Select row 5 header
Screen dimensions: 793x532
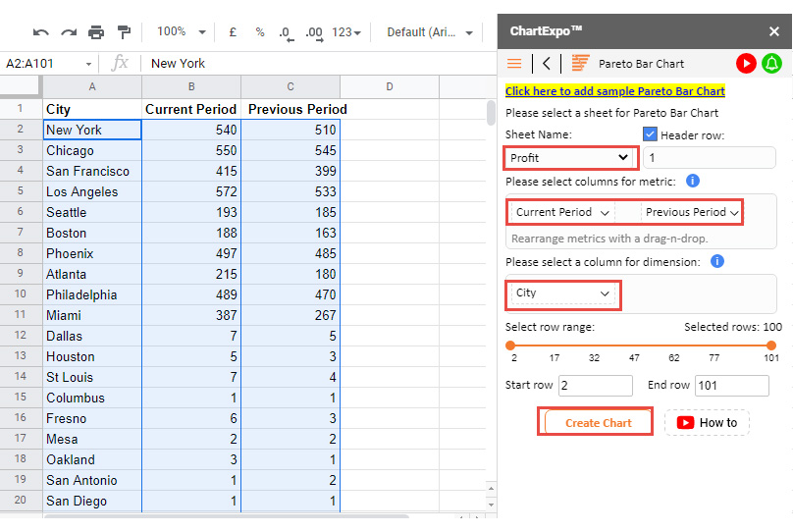click(x=21, y=191)
